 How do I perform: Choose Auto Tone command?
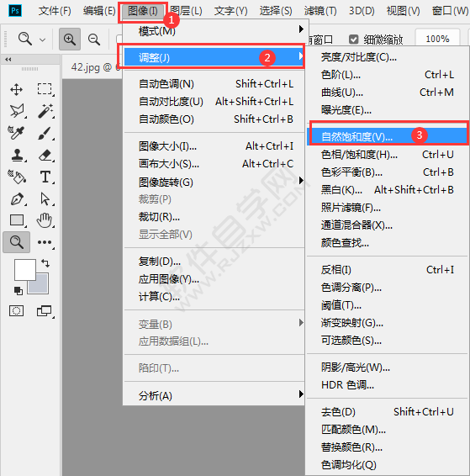click(214, 84)
